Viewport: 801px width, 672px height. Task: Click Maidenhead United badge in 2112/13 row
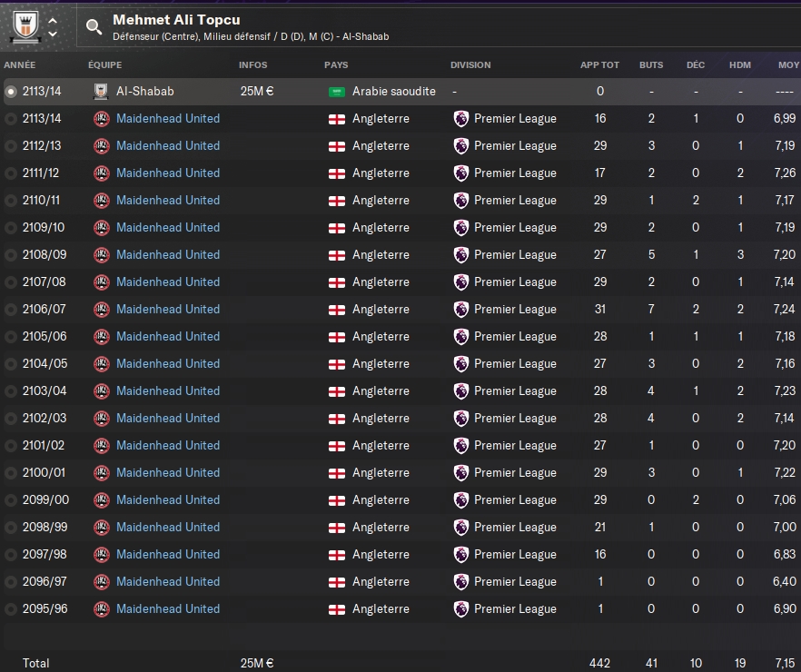pos(101,145)
